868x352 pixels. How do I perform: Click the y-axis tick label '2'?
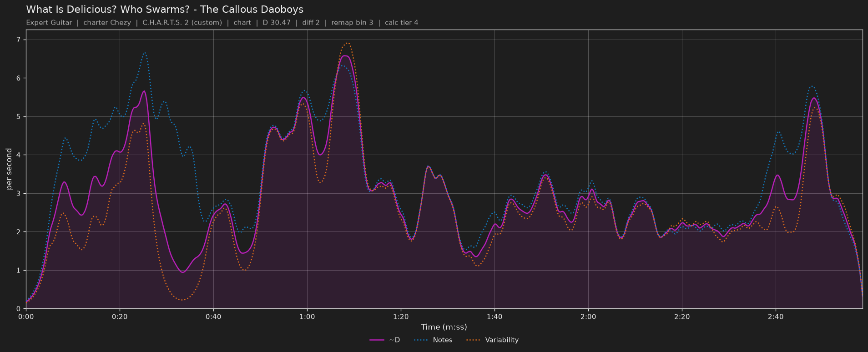point(19,232)
